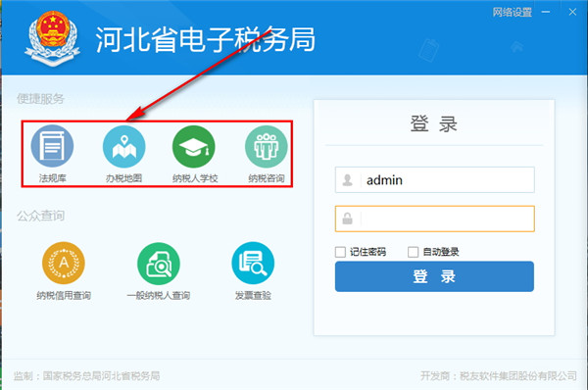Screen dimensions: 588x390
Task: Open the 纳税人学校 graduation cap icon
Action: tap(194, 147)
